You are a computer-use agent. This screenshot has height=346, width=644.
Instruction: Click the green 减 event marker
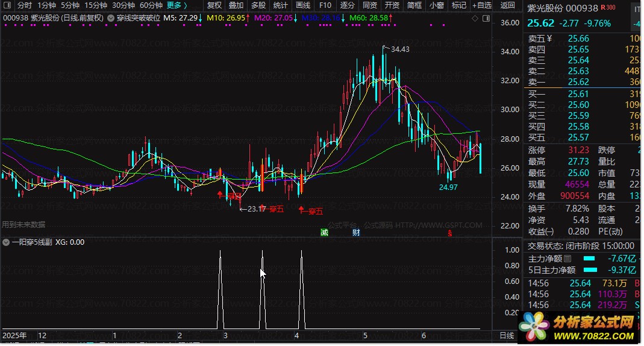pos(325,233)
